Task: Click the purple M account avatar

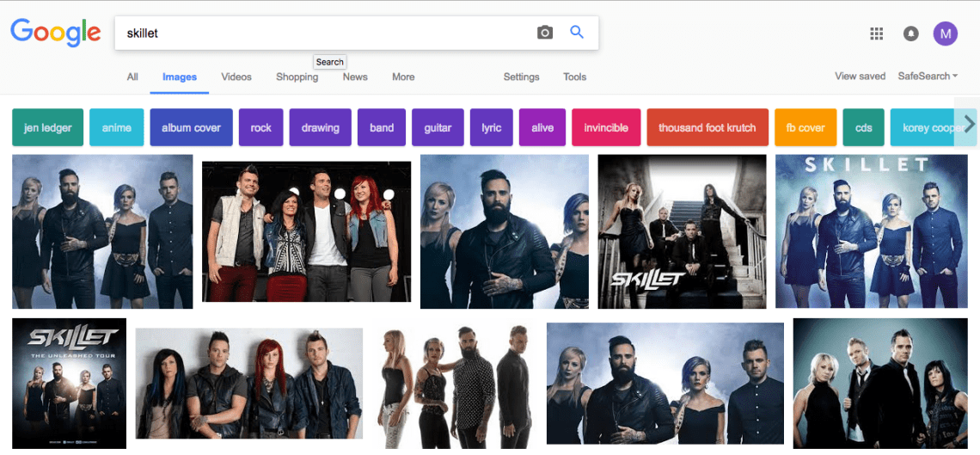Action: (x=946, y=34)
